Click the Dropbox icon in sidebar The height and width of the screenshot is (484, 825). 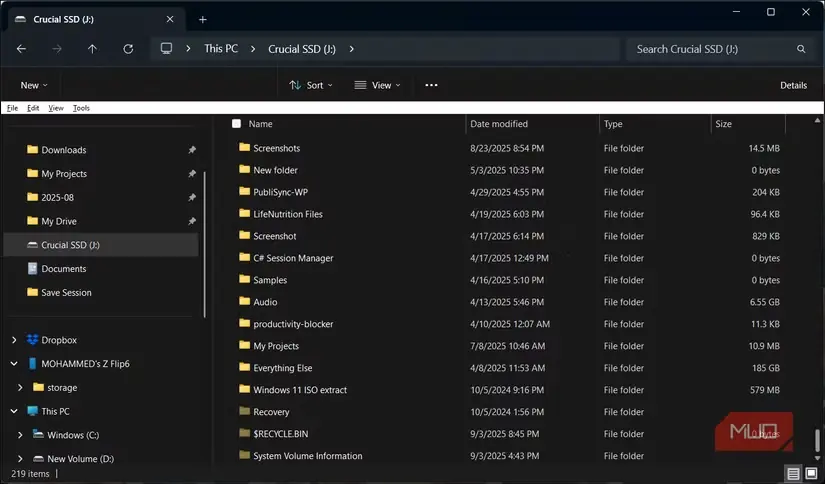[x=33, y=340]
